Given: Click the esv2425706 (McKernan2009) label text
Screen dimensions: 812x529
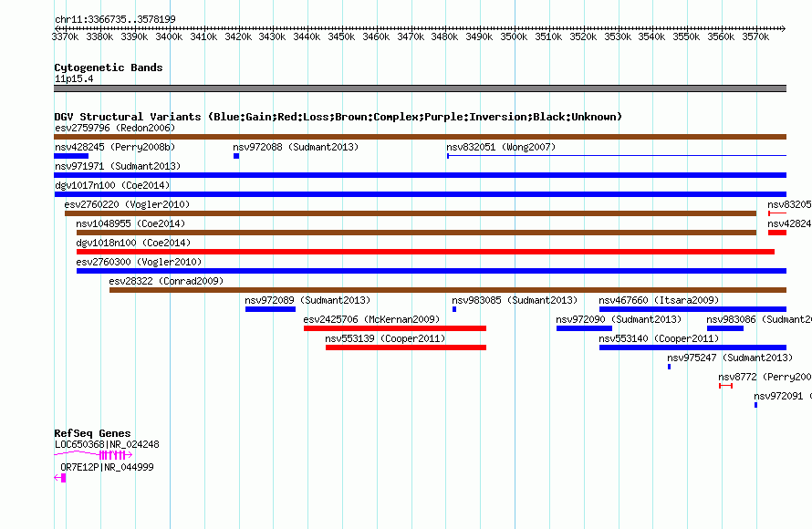Looking at the screenshot, I should pyautogui.click(x=371, y=319).
